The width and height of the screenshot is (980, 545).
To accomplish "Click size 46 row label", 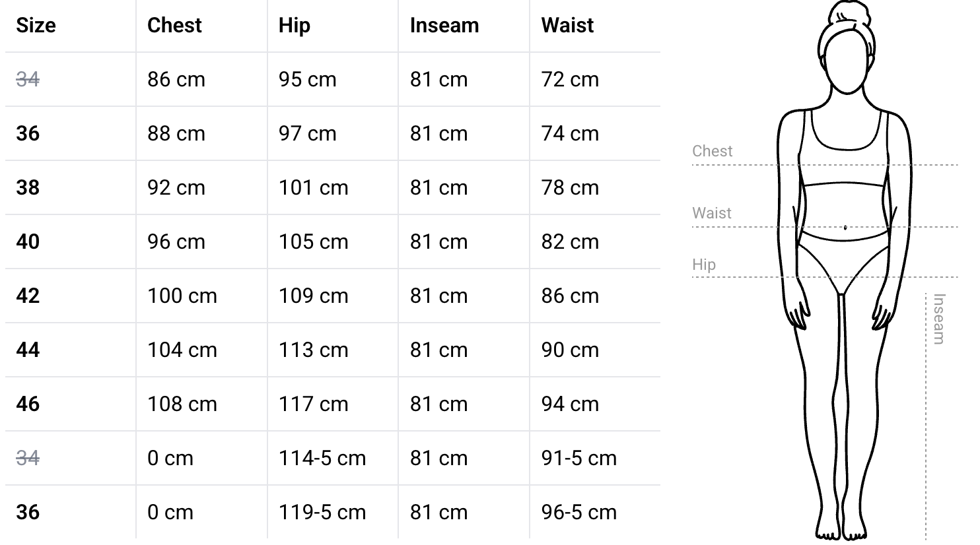I will coord(28,404).
